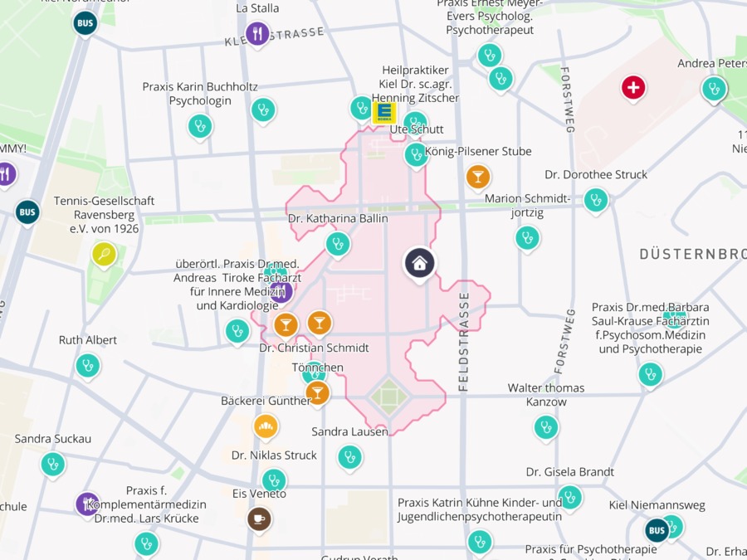
Task: Select the Andrea Peters stethoscope marker
Action: [x=714, y=89]
